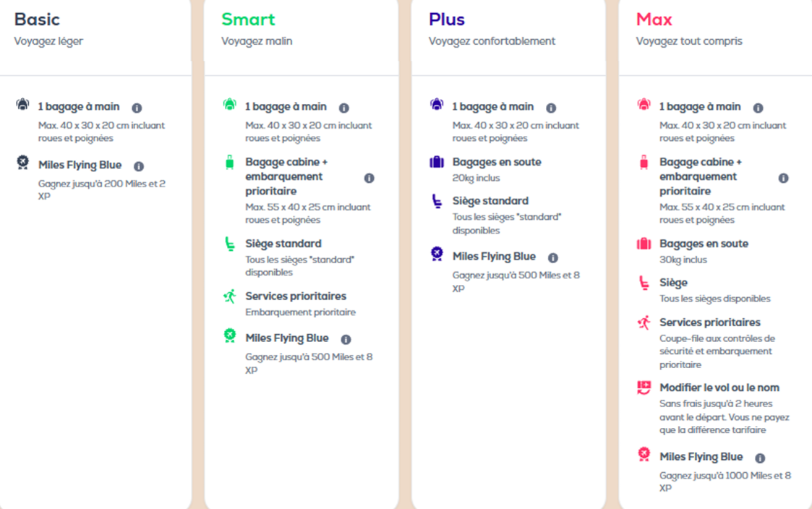Viewport: 812px width, 509px height.
Task: Click the purple suitcase checked baggage icon
Action: pyautogui.click(x=437, y=161)
